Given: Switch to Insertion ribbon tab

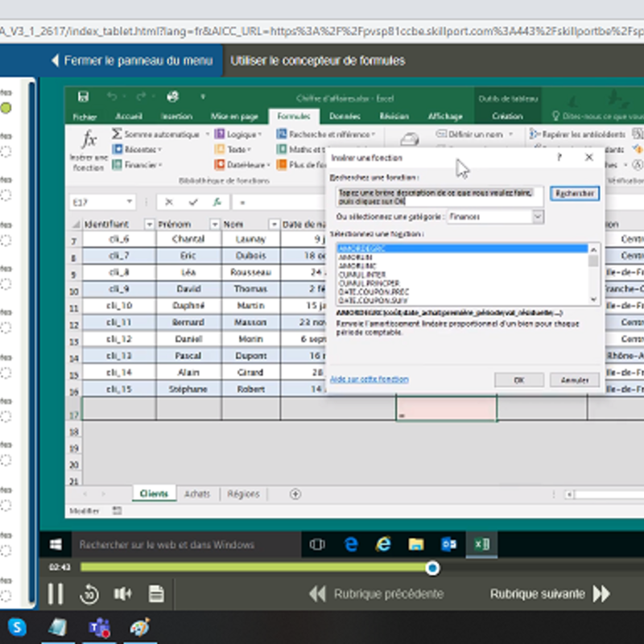Looking at the screenshot, I should [x=176, y=117].
